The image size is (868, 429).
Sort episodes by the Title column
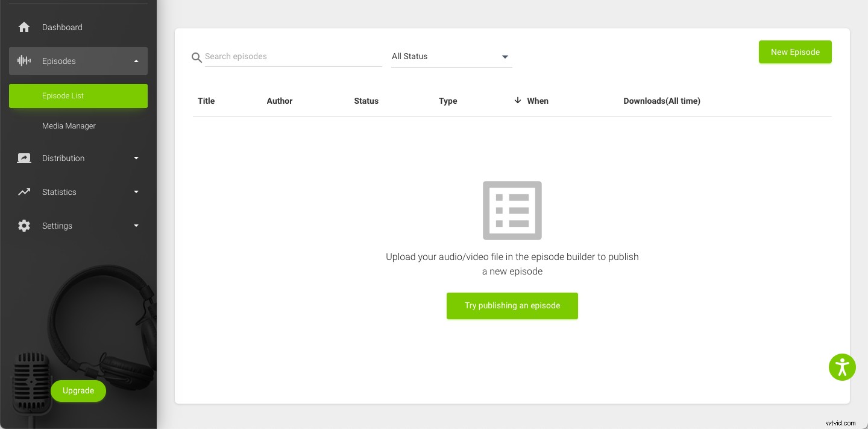(x=206, y=101)
